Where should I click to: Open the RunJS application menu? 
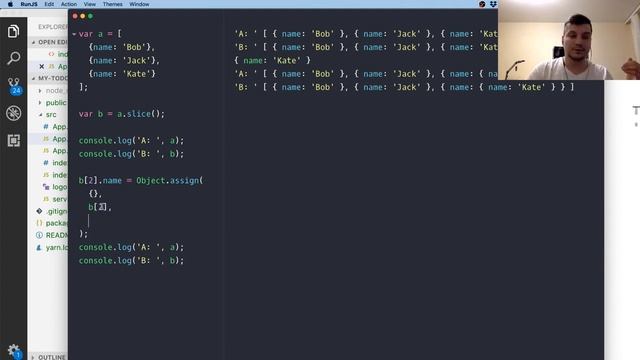[x=29, y=4]
